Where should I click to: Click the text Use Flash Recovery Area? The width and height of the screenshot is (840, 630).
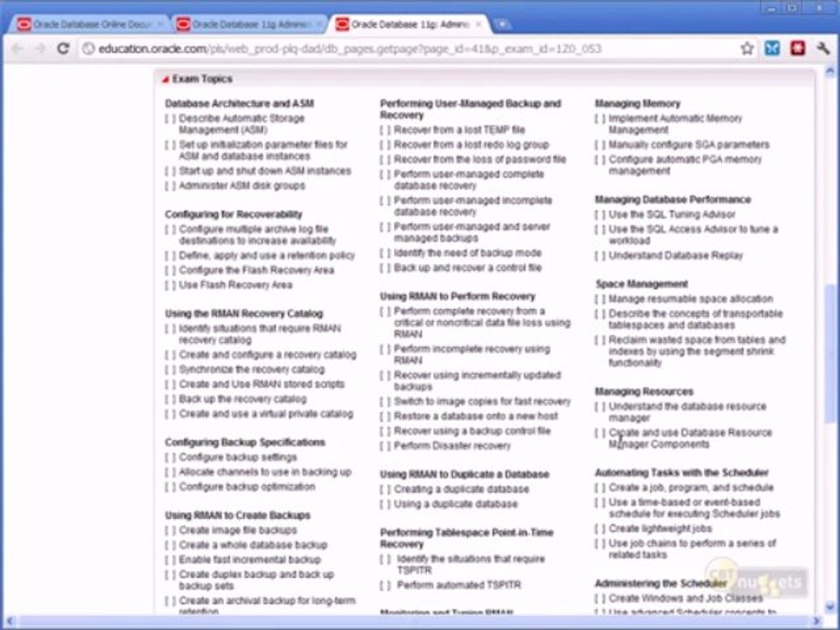click(x=235, y=285)
